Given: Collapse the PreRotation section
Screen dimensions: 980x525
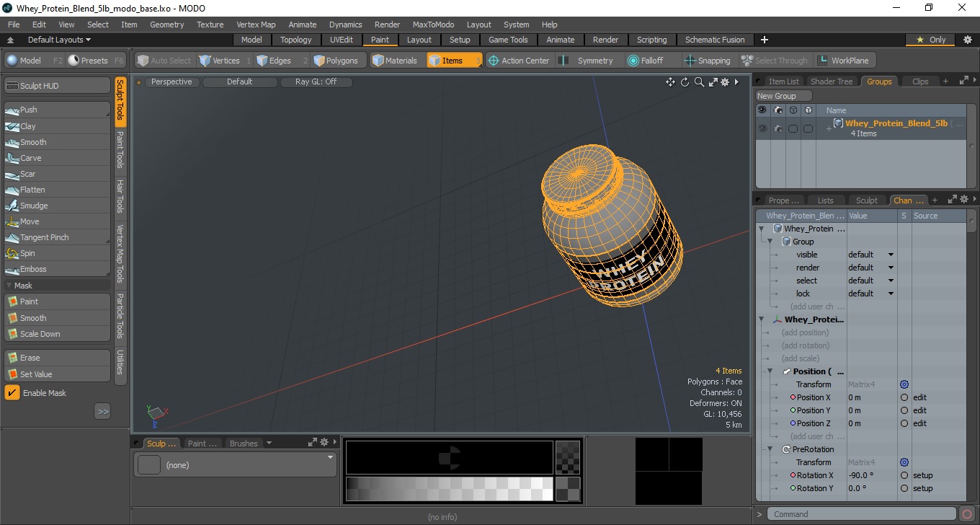Looking at the screenshot, I should (x=770, y=449).
